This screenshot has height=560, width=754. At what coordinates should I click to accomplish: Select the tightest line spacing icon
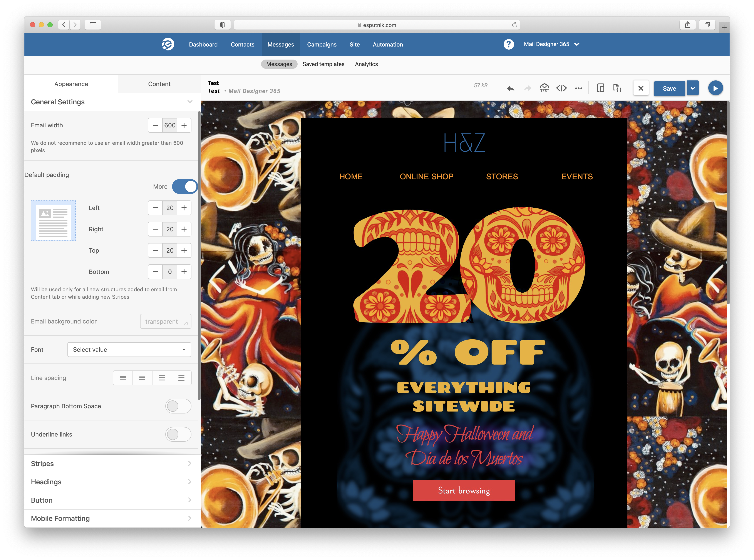click(x=123, y=378)
